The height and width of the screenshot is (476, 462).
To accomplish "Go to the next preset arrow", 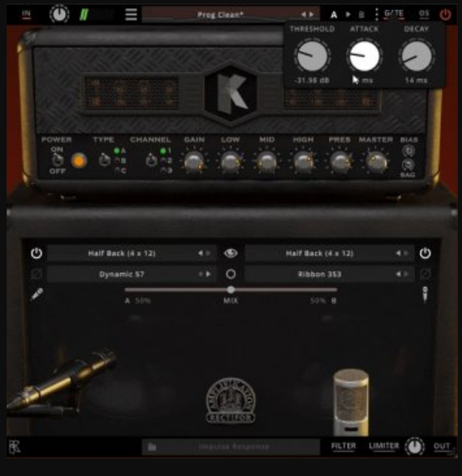I will click(311, 14).
